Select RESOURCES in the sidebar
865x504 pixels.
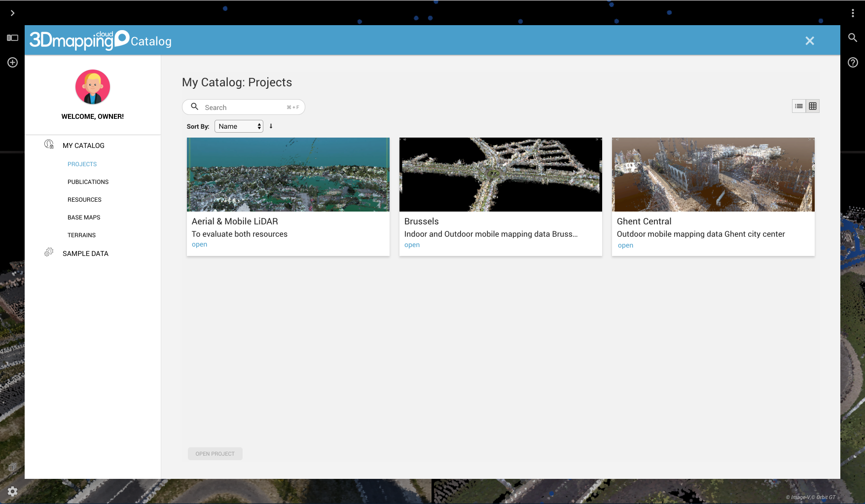(84, 200)
